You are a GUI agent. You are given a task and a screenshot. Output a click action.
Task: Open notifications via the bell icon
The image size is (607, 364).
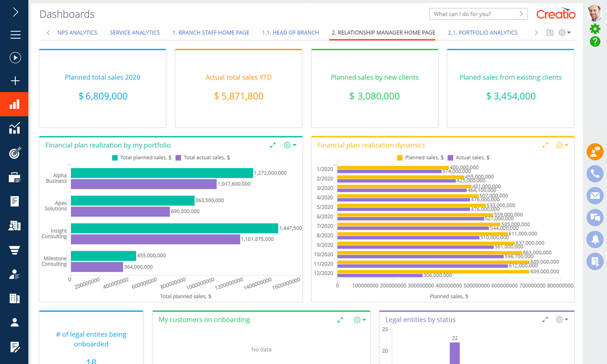[595, 240]
